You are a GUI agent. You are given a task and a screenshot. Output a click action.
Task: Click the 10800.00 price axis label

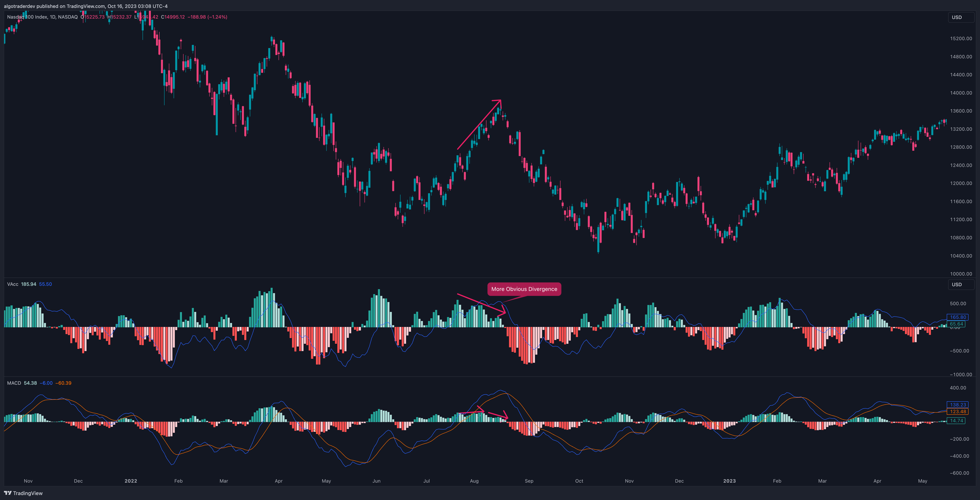pyautogui.click(x=961, y=238)
